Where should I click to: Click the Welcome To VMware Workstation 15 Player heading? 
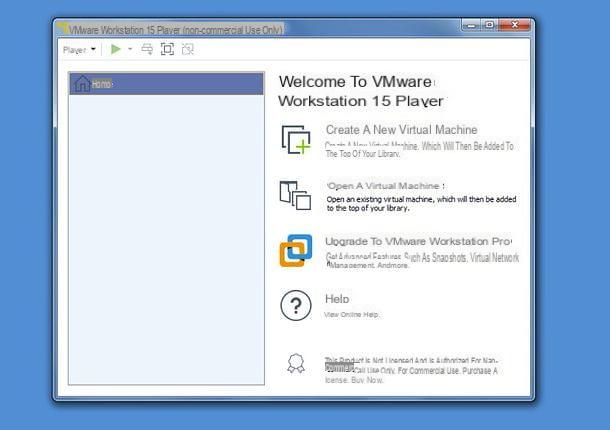361,91
